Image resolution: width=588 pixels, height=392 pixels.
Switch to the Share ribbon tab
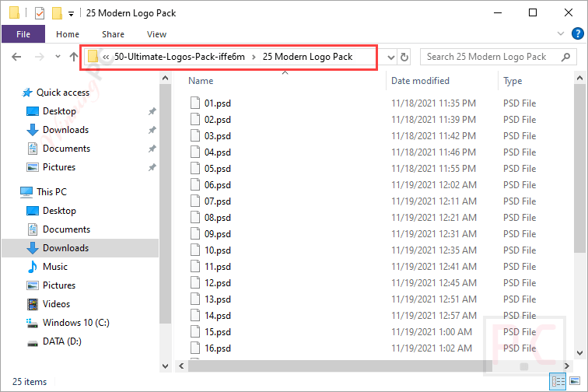click(113, 34)
